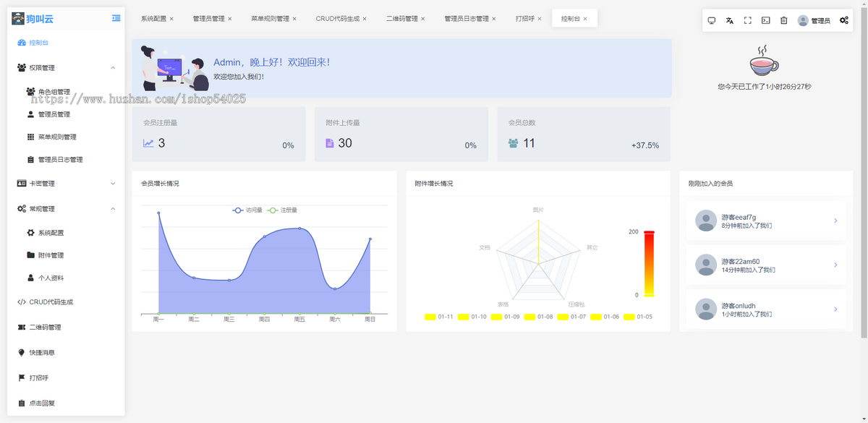Open the home page monitor icon
868x423 pixels.
point(712,20)
